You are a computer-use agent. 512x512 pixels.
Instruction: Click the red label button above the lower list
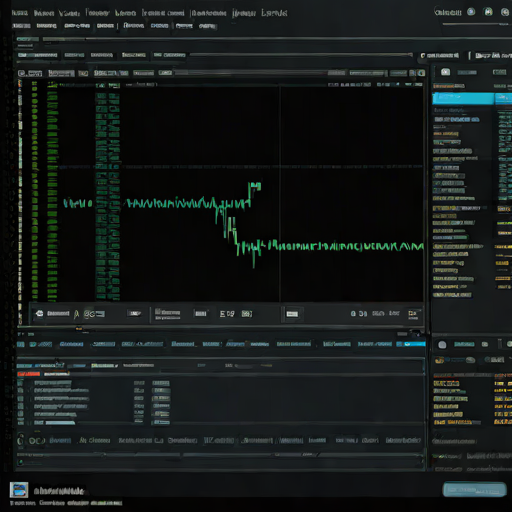tap(28, 374)
